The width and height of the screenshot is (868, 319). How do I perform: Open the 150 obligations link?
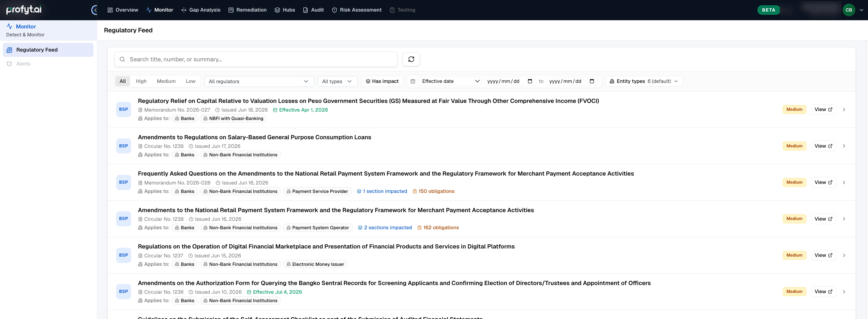(x=433, y=191)
